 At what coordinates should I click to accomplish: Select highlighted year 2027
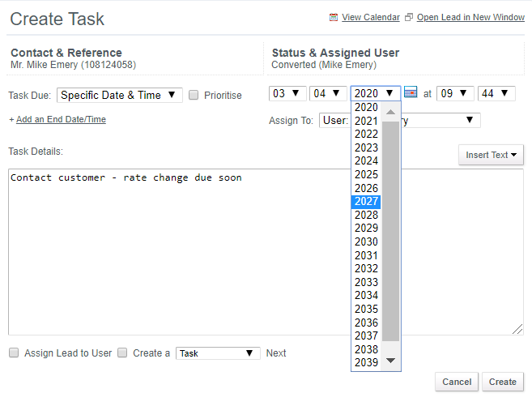pos(366,201)
